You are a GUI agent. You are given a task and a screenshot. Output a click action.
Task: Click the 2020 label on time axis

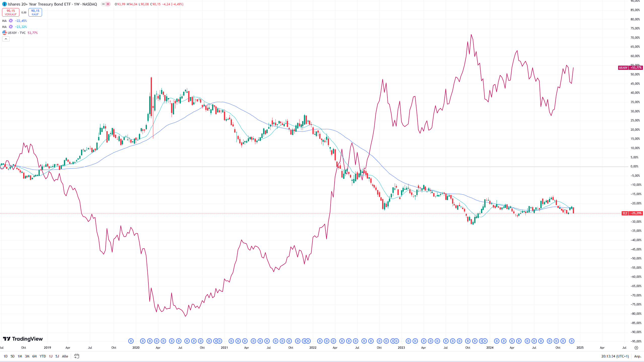pyautogui.click(x=136, y=348)
